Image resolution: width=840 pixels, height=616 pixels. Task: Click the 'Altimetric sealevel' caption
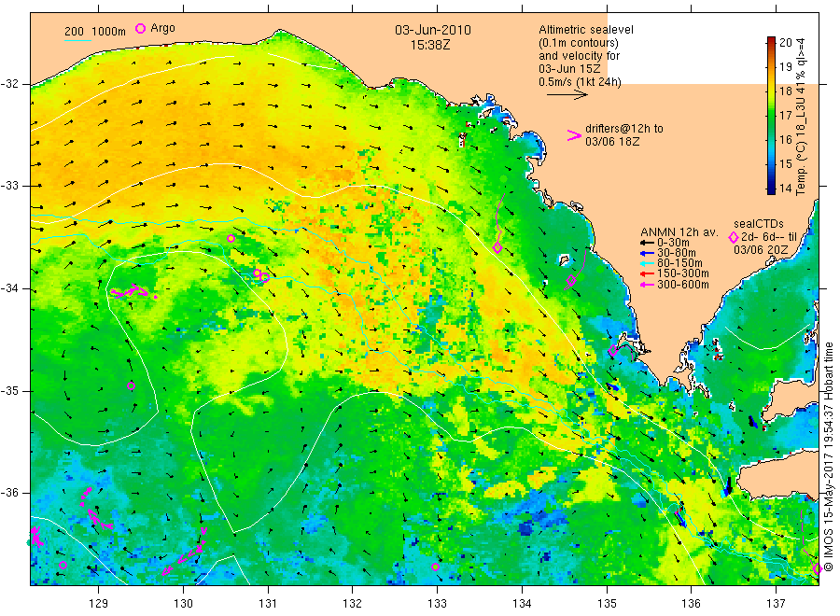[586, 30]
